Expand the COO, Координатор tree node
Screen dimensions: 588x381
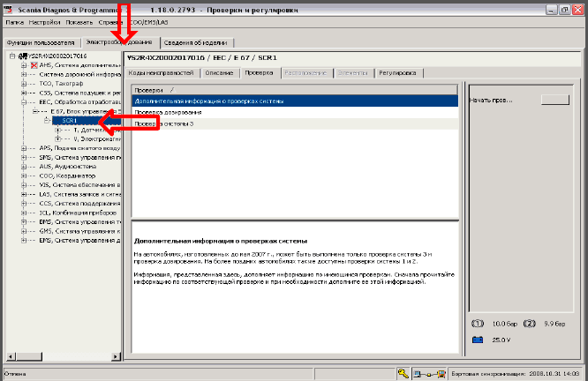point(24,176)
